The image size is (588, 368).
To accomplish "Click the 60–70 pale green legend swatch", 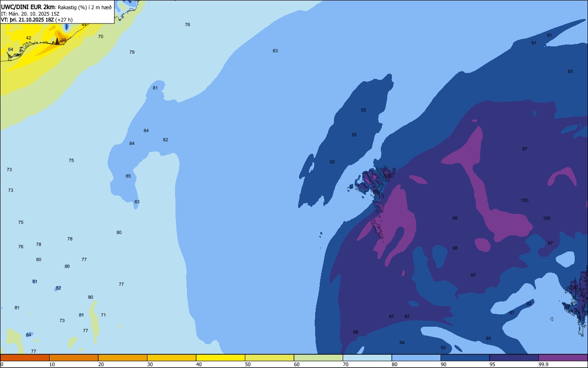I will [x=318, y=357].
